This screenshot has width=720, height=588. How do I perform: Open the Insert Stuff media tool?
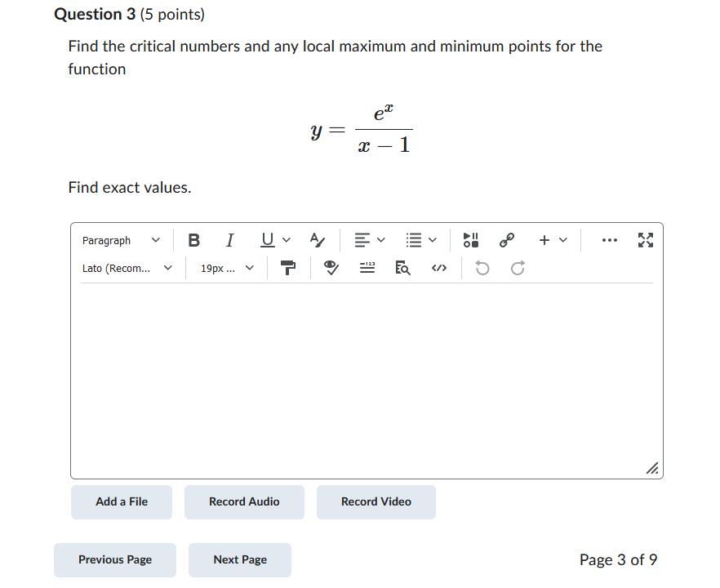470,239
